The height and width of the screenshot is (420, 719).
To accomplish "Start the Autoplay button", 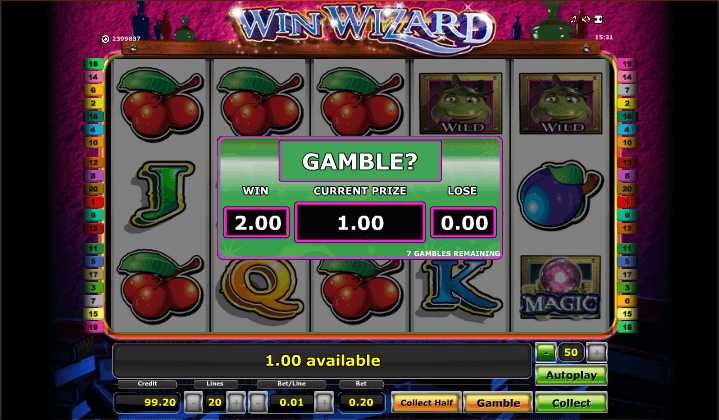I will [x=571, y=375].
